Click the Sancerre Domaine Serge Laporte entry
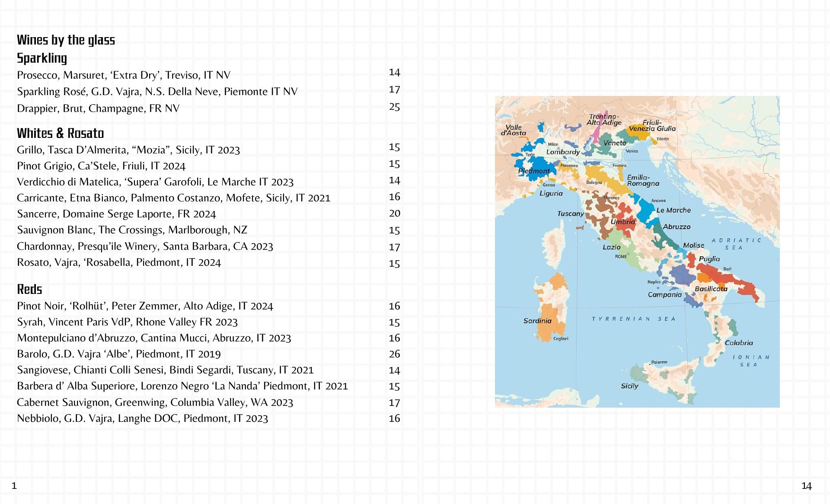Image resolution: width=830 pixels, height=504 pixels. [116, 214]
